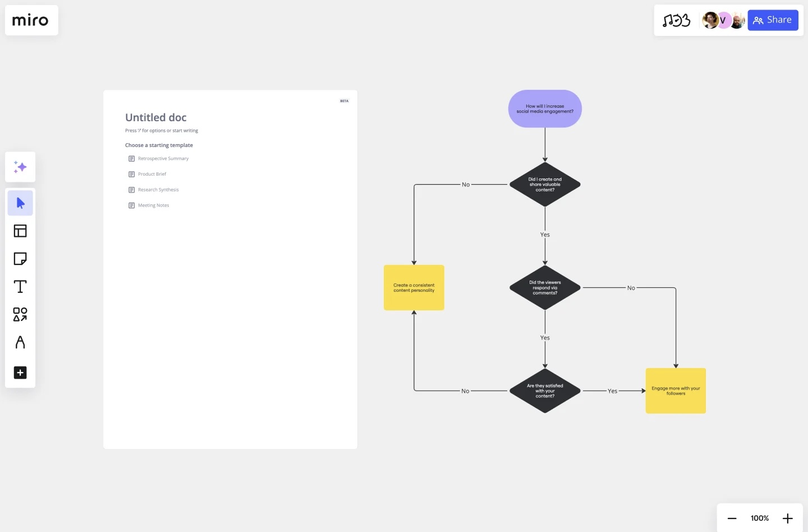The width and height of the screenshot is (808, 532).
Task: Click the reactions music-note icon near Share
Action: click(677, 20)
